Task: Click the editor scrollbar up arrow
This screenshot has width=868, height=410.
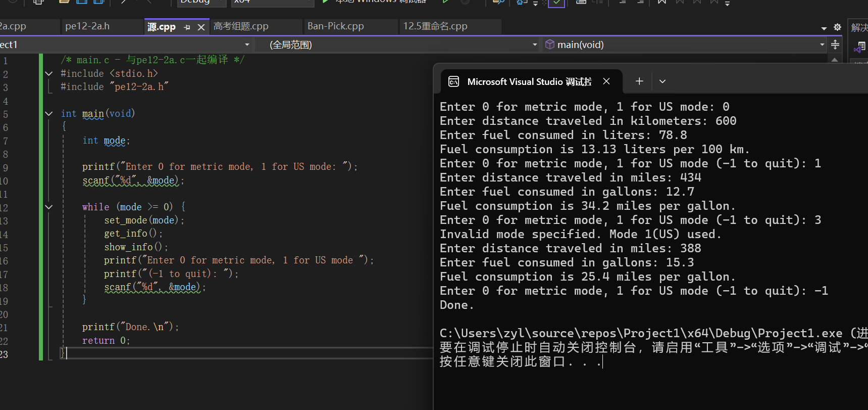Action: tap(834, 60)
